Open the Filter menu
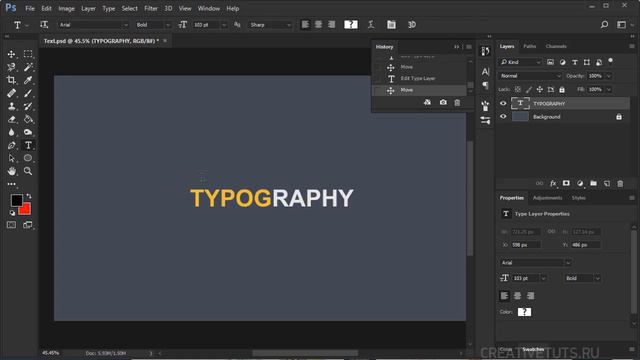The width and height of the screenshot is (640, 360). pos(151,8)
